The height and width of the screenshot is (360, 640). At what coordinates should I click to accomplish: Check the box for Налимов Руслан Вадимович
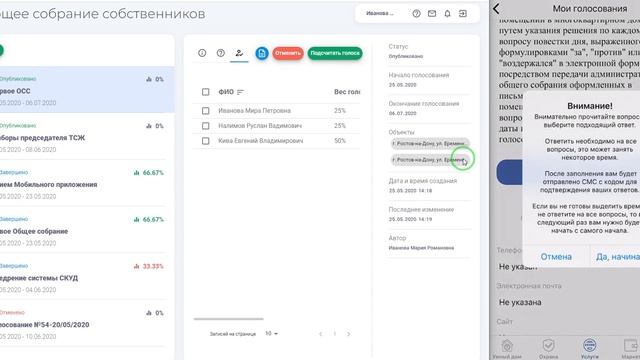(206, 126)
